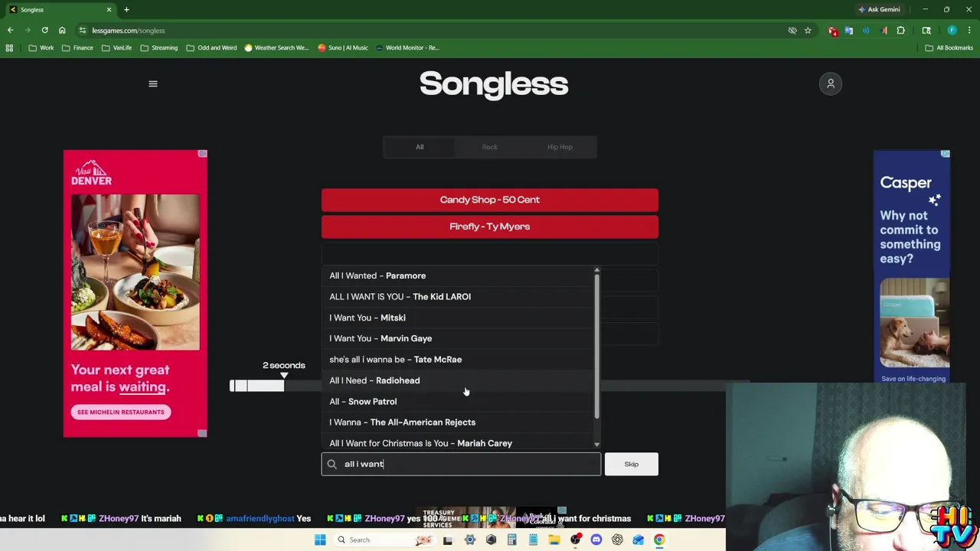980x551 pixels.
Task: Choose All I Wanted - Paramore suggestion
Action: 458,275
